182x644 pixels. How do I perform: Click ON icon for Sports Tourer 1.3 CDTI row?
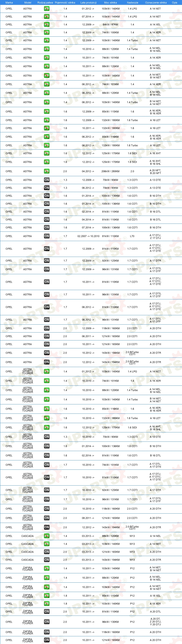pyautogui.click(x=47, y=437)
